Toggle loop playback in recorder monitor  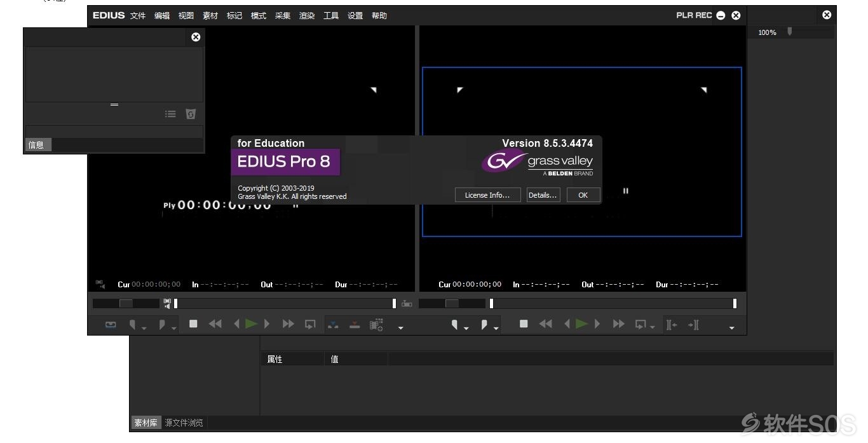tap(641, 324)
